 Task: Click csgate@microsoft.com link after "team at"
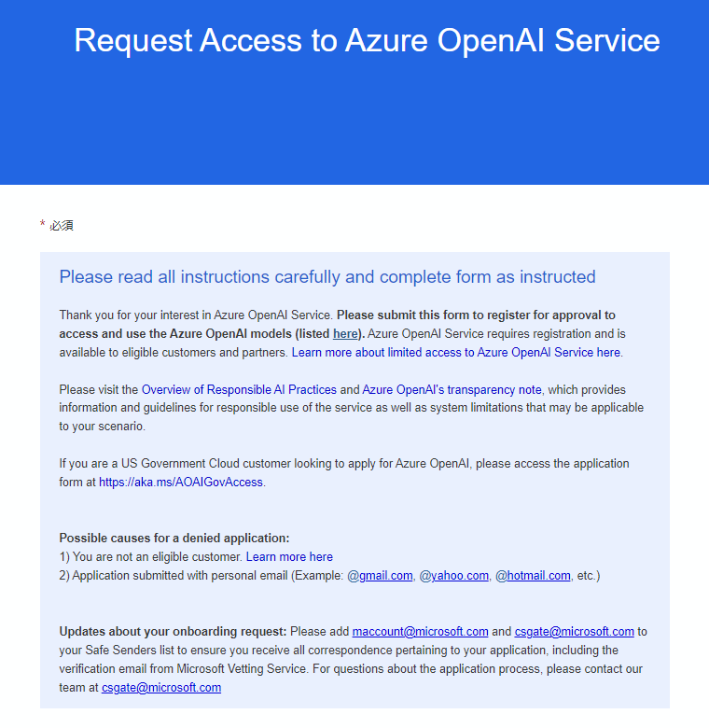[x=161, y=688]
